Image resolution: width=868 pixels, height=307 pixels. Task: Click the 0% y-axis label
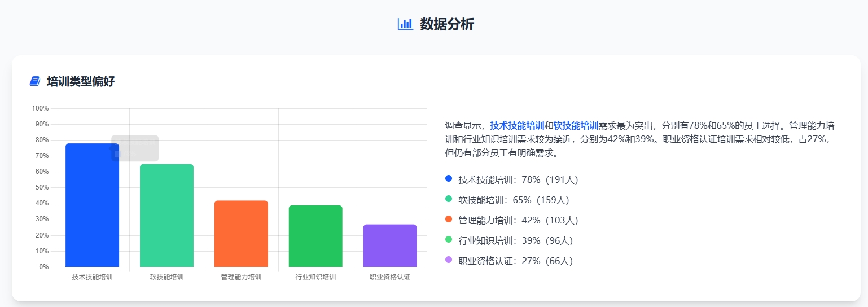coord(44,267)
